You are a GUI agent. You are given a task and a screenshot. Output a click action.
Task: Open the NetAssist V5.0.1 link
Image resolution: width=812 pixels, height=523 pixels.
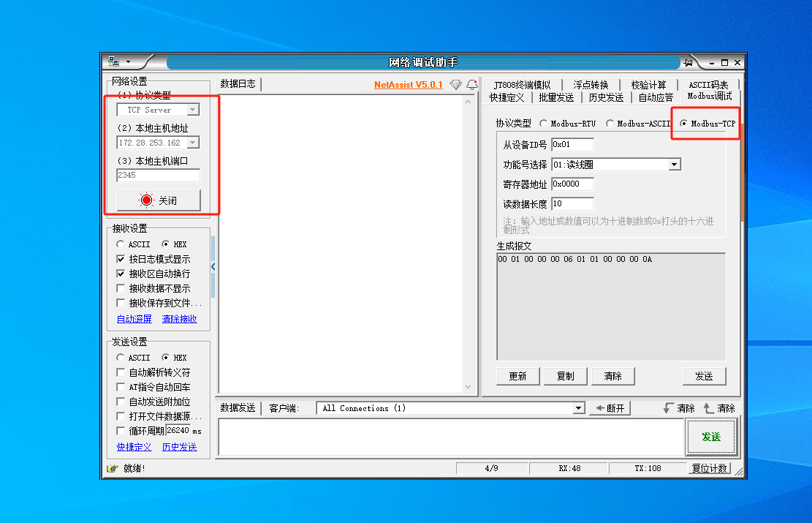click(409, 85)
